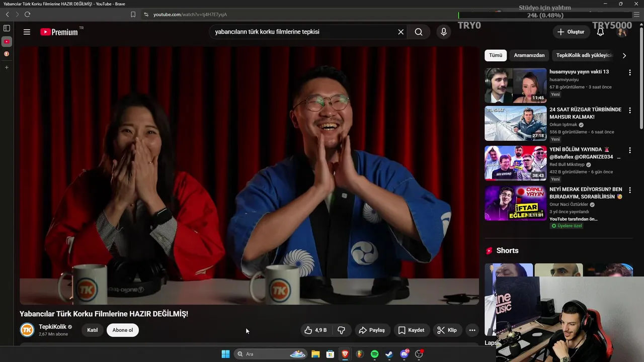Reload the page with refresh icon
This screenshot has height=362, width=644.
(27, 15)
